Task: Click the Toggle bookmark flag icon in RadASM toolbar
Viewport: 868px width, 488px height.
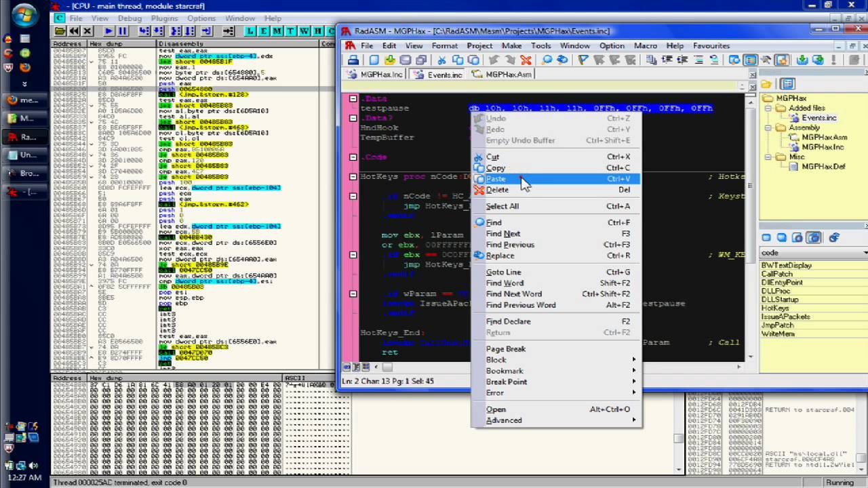Action: (x=583, y=60)
